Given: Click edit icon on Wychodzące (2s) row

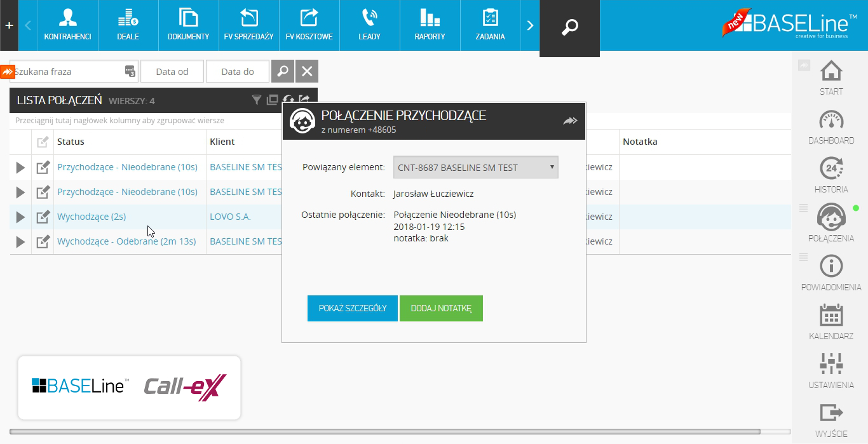Looking at the screenshot, I should (43, 217).
